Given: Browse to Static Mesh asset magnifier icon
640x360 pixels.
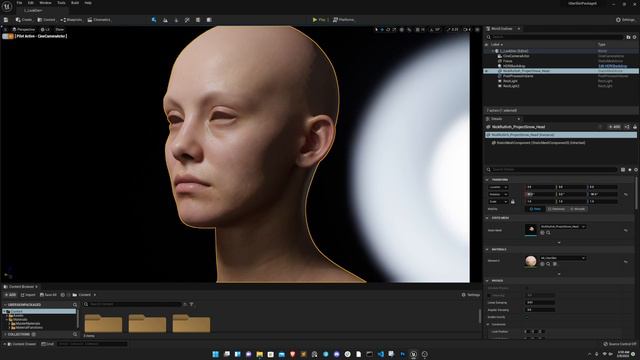Looking at the screenshot, I should pos(548,233).
